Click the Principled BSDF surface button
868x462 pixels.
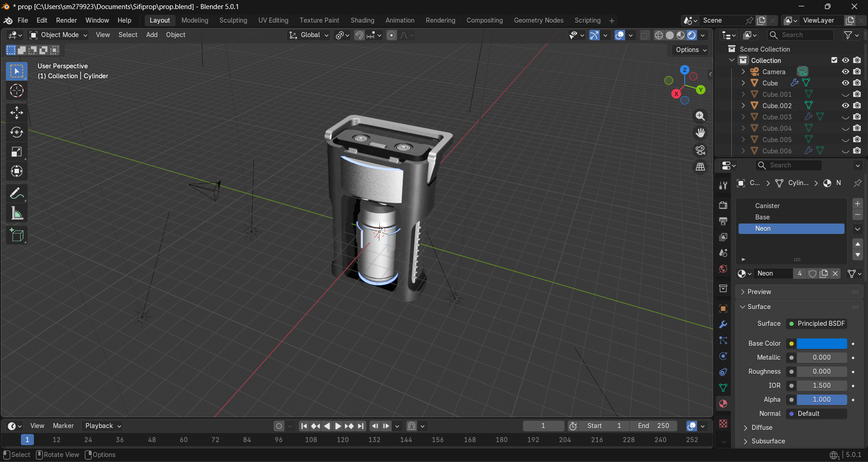pos(816,324)
